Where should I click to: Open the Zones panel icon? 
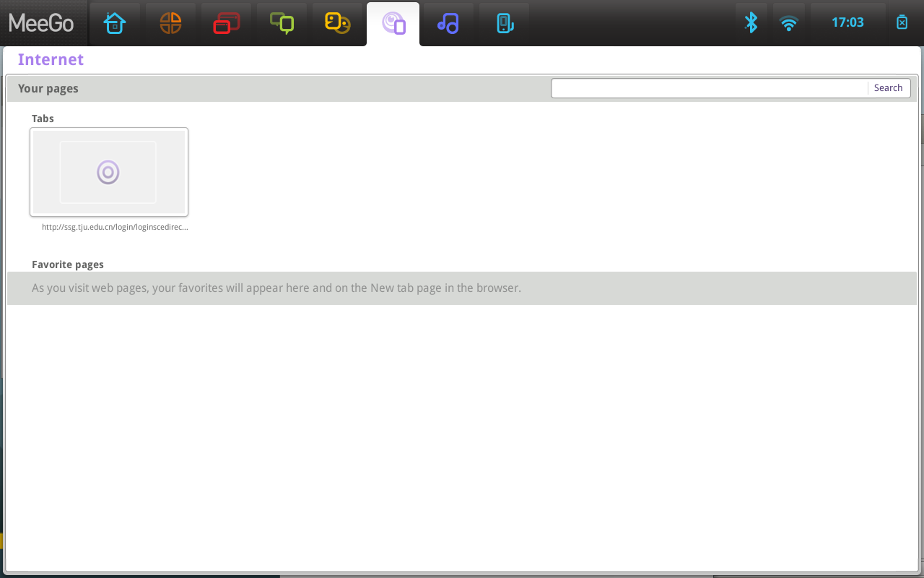pyautogui.click(x=170, y=23)
